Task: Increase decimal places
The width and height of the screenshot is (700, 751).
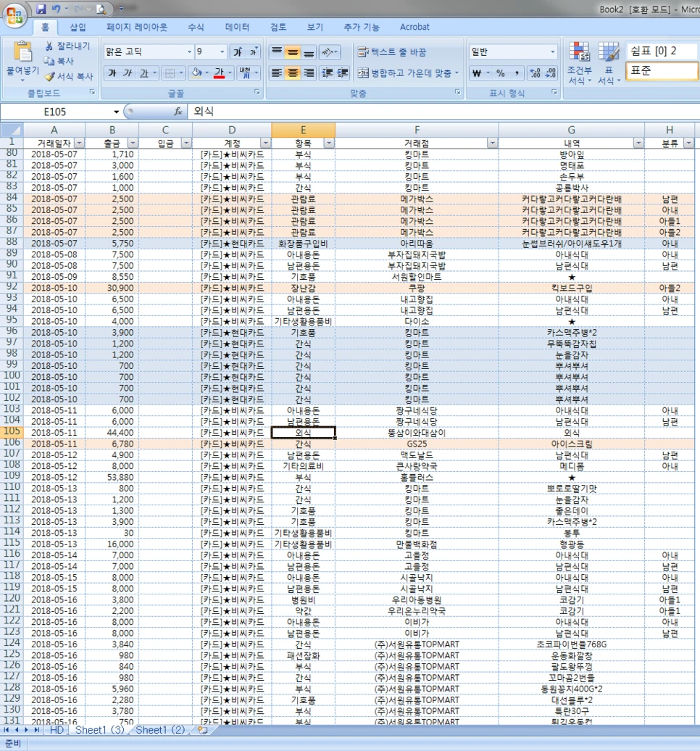Action: pyautogui.click(x=535, y=72)
